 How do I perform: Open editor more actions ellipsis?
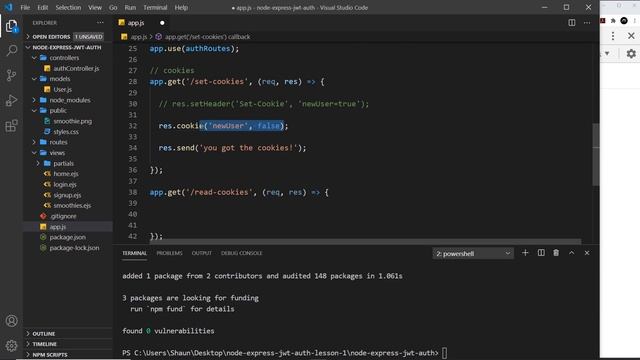tap(587, 23)
